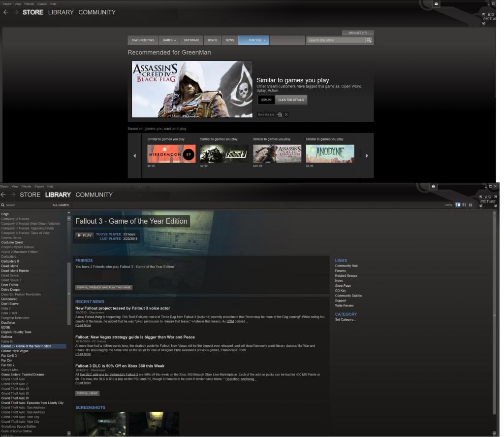Switch library to list view icon

coord(464,204)
